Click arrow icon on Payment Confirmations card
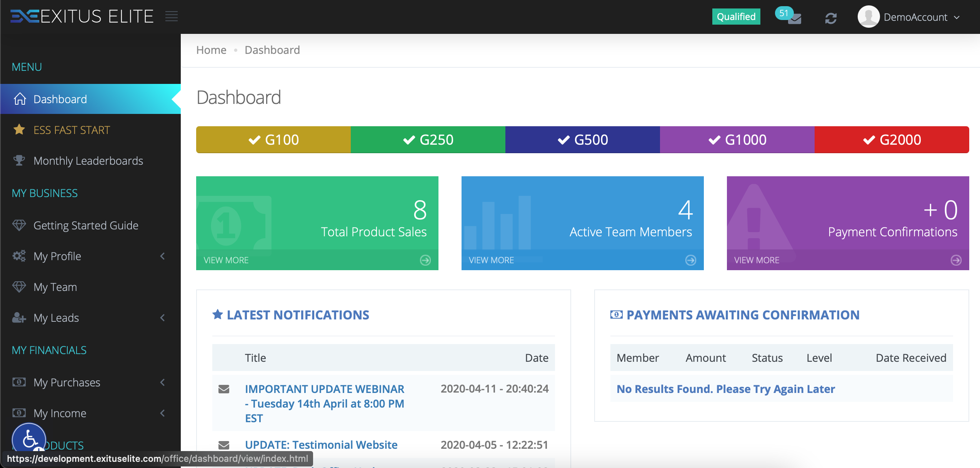The height and width of the screenshot is (468, 980). (956, 260)
